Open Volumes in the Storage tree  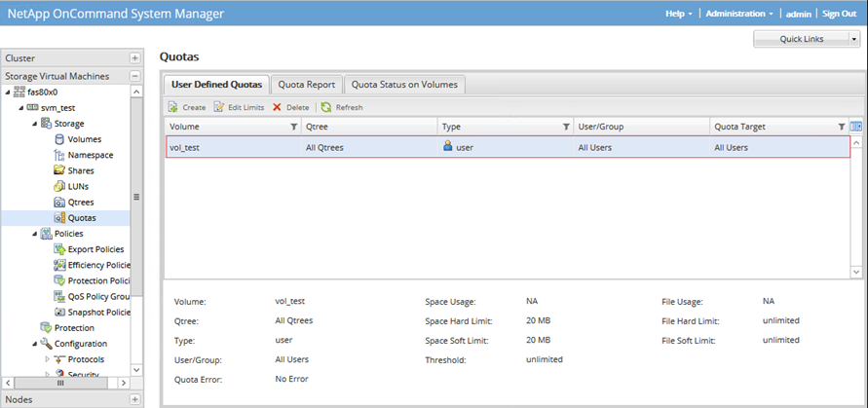pos(84,139)
